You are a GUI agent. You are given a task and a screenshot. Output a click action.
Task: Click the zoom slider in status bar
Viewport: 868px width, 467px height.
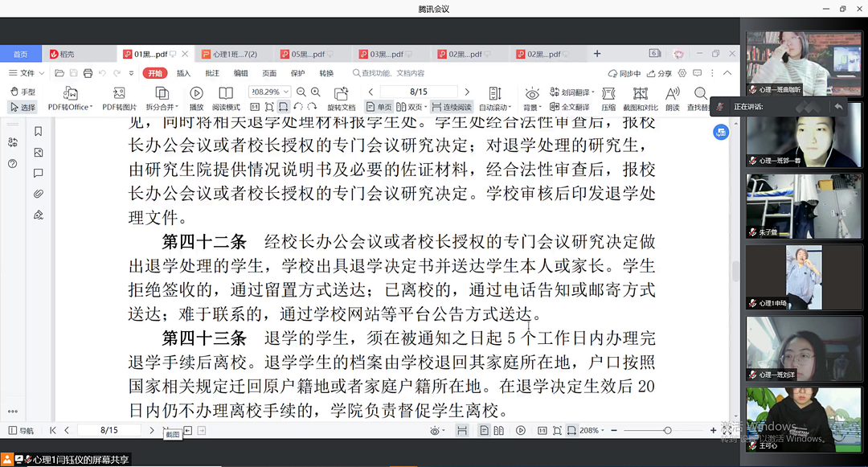(667, 431)
